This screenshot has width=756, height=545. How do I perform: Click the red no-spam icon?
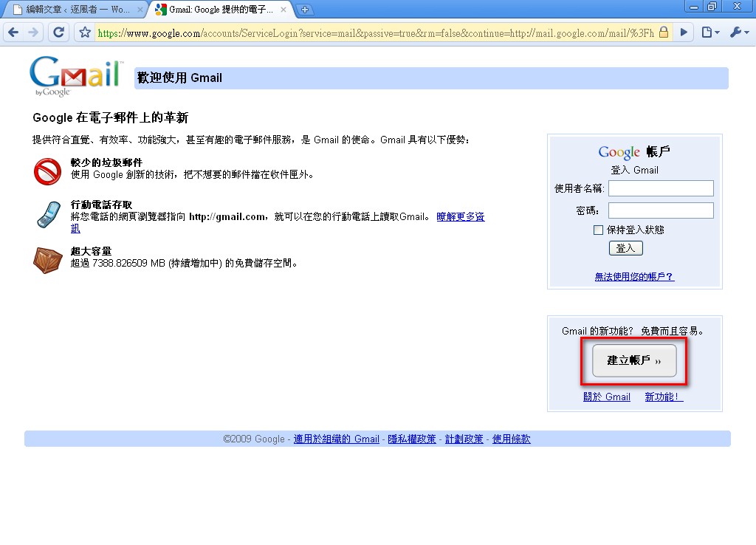[x=47, y=171]
